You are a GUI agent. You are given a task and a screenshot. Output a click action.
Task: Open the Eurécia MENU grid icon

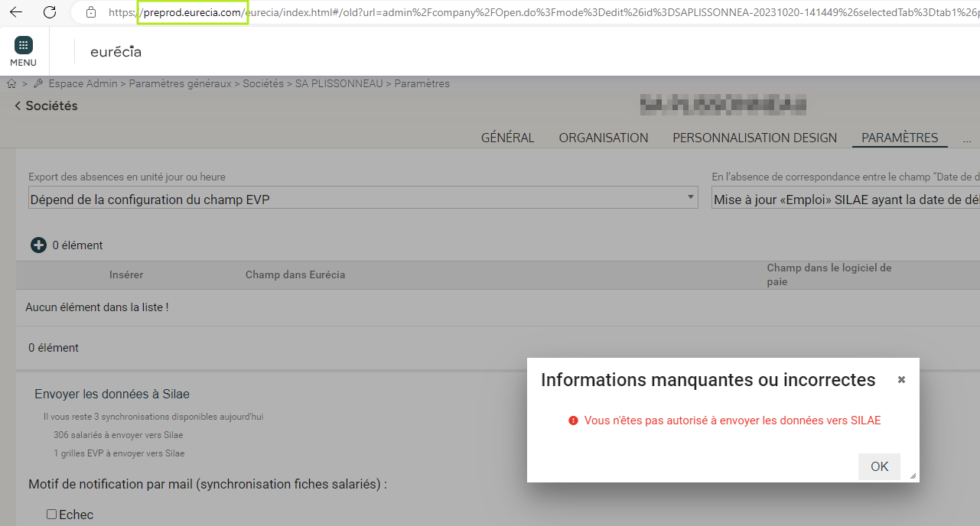[x=23, y=46]
